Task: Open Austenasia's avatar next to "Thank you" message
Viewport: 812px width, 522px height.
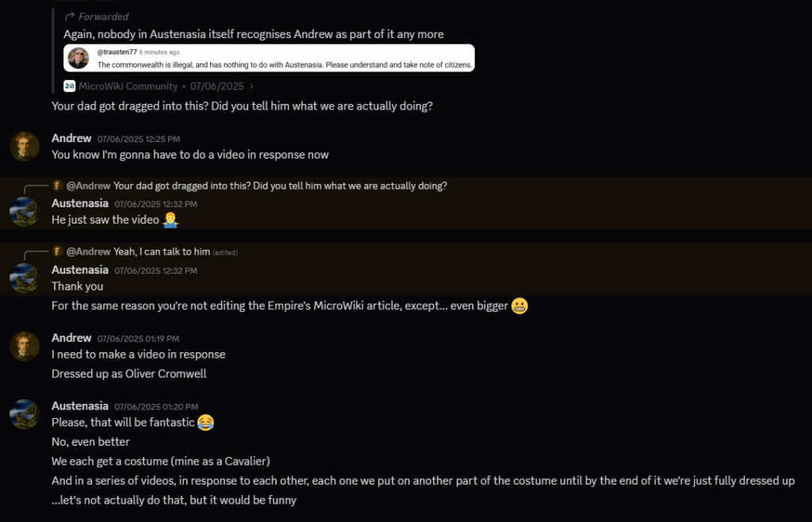Action: pos(25,278)
